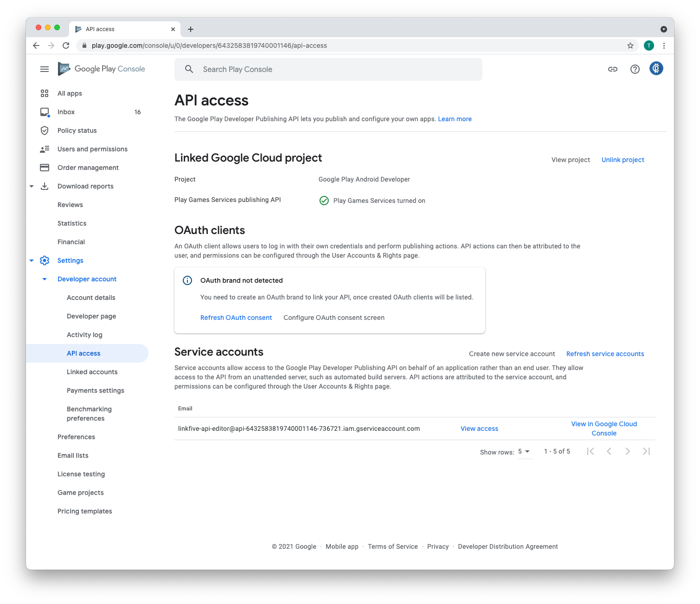Open Terms of Service footer link
Screen dimensions: 700x604
393,546
